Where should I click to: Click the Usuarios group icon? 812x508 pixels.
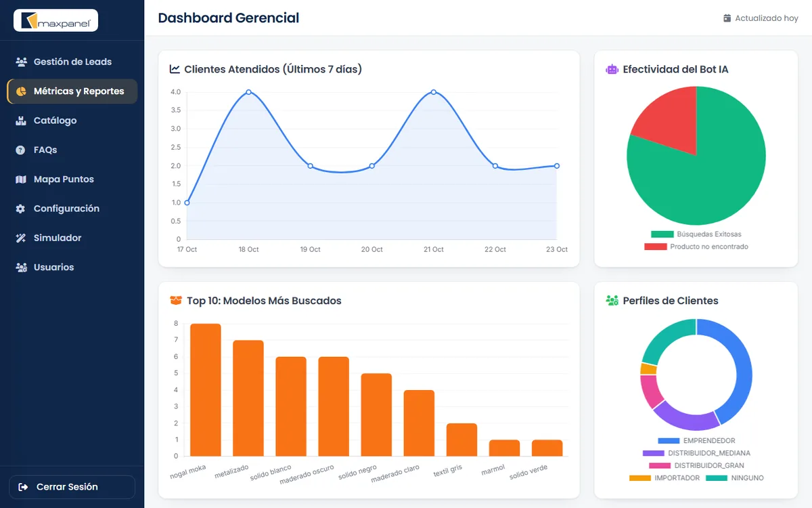[20, 268]
